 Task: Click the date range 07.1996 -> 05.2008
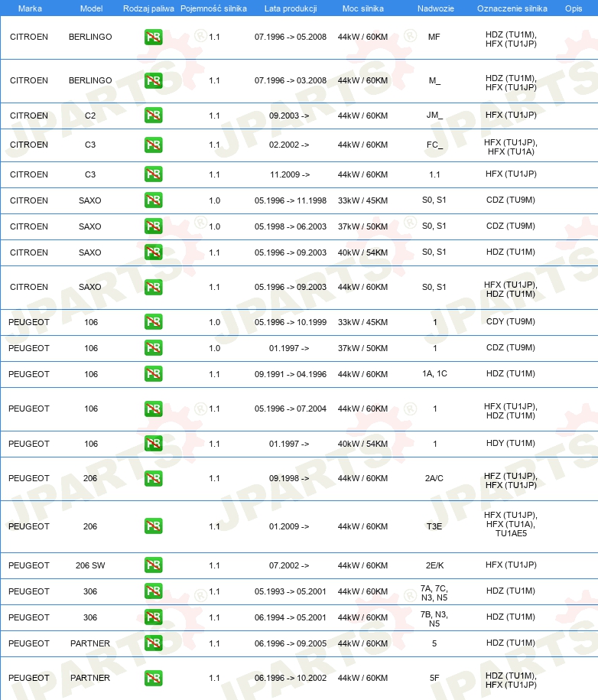click(291, 37)
